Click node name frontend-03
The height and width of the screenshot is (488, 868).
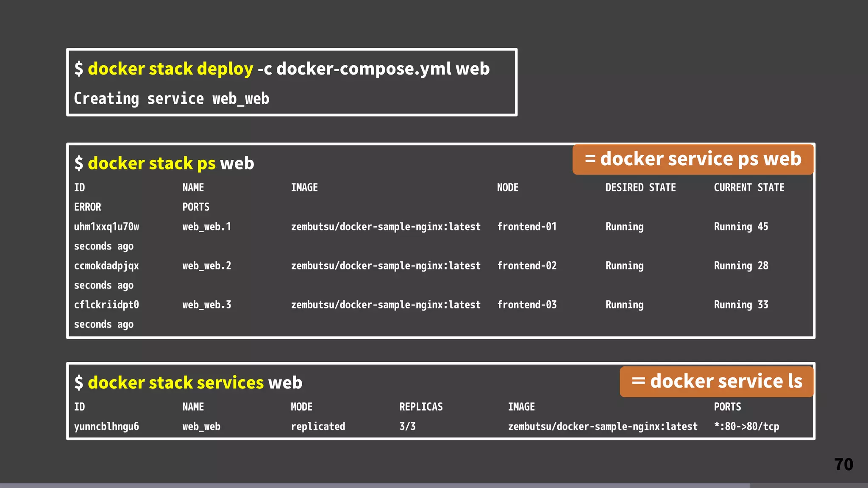[x=527, y=305]
